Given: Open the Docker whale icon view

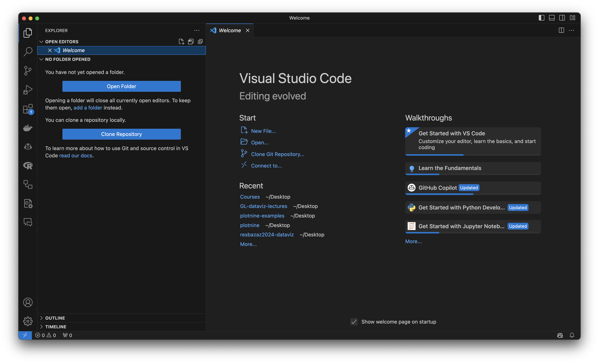Looking at the screenshot, I should [x=28, y=128].
